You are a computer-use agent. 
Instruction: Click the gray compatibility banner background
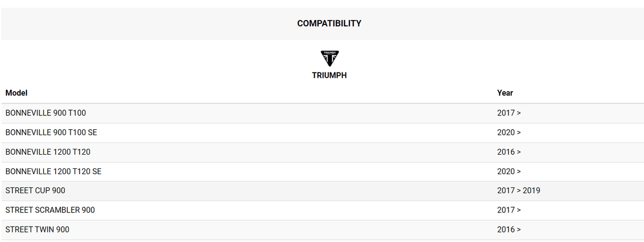(133, 24)
